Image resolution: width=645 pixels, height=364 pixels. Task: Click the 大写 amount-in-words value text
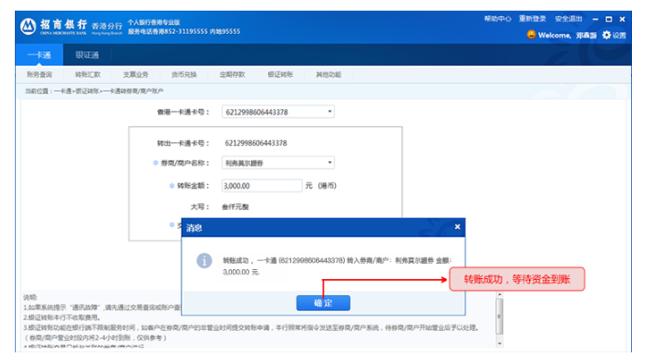[x=235, y=207]
